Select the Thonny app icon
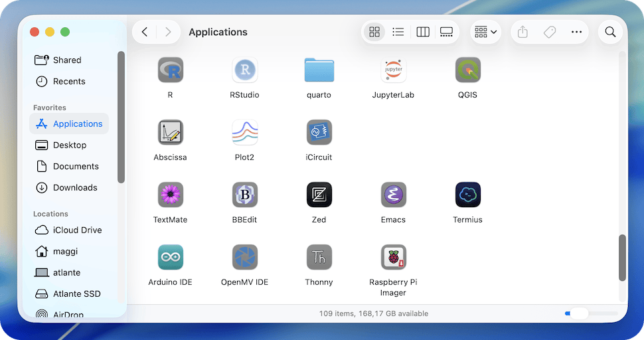This screenshot has height=340, width=644. [319, 257]
